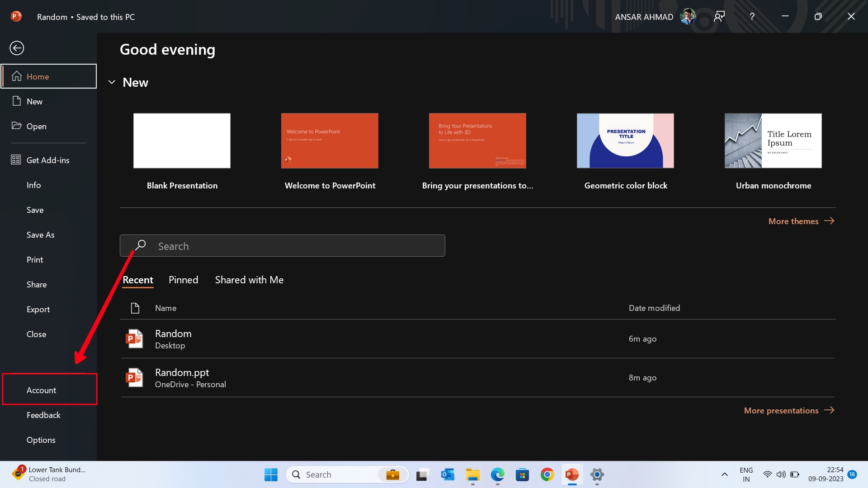Open Microsoft Edge from the taskbar
The image size is (868, 488).
498,475
